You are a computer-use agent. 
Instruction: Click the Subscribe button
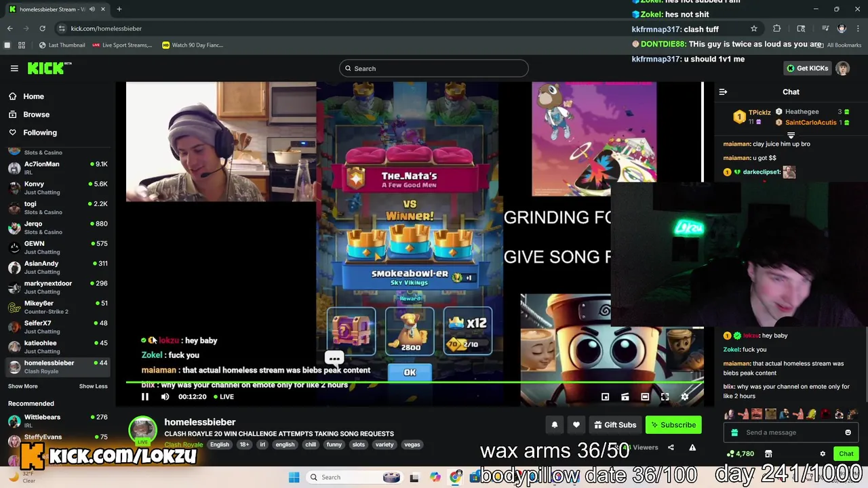(673, 425)
